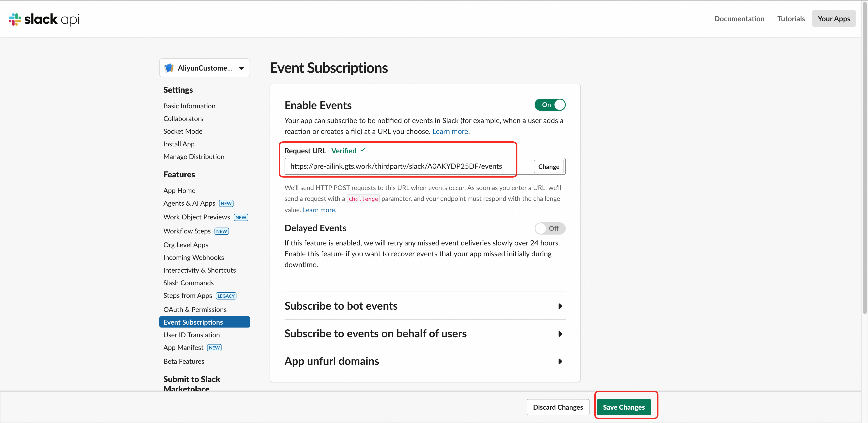This screenshot has width=868, height=423.
Task: Click the Enable Events heading
Action: click(x=318, y=106)
